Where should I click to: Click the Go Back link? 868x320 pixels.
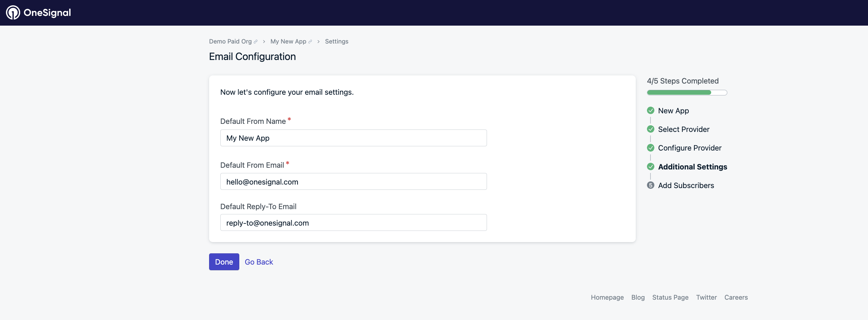(x=259, y=262)
